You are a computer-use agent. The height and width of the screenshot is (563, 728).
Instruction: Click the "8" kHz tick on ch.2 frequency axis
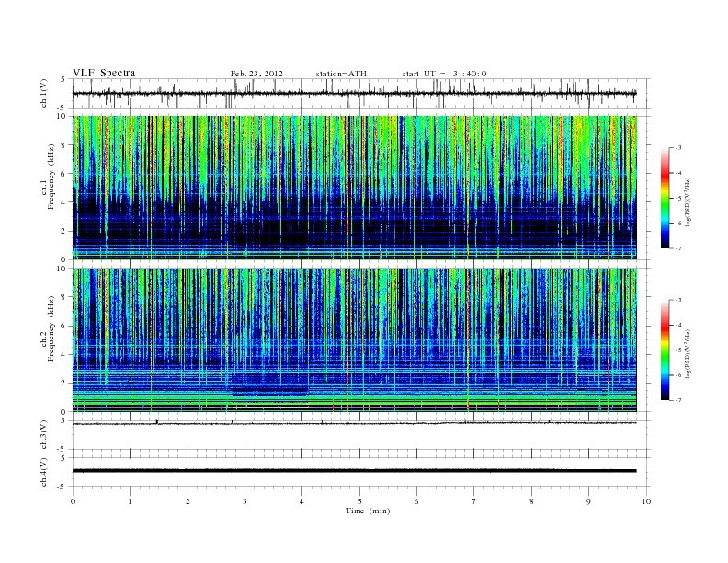coord(64,297)
